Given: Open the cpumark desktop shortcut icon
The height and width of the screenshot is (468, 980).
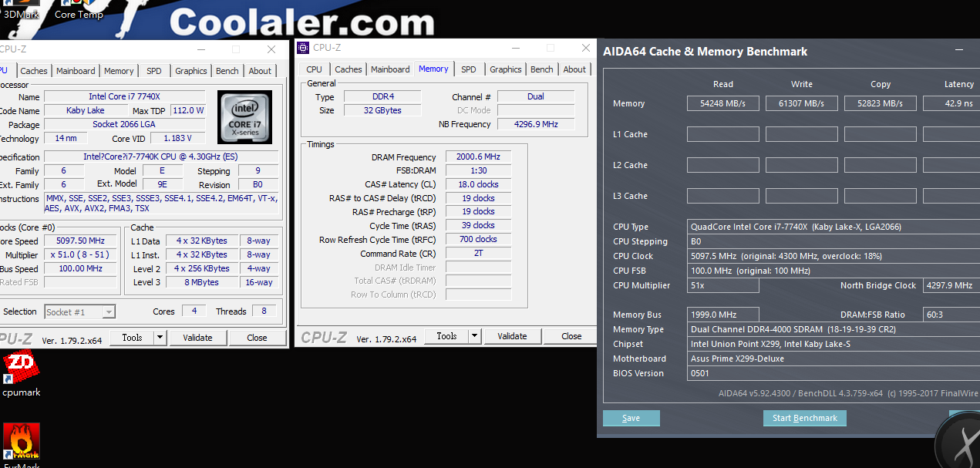Looking at the screenshot, I should (21, 374).
